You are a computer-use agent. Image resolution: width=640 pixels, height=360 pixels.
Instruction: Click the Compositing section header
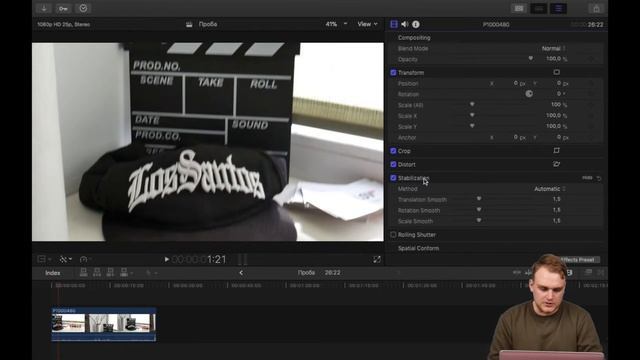tap(414, 38)
